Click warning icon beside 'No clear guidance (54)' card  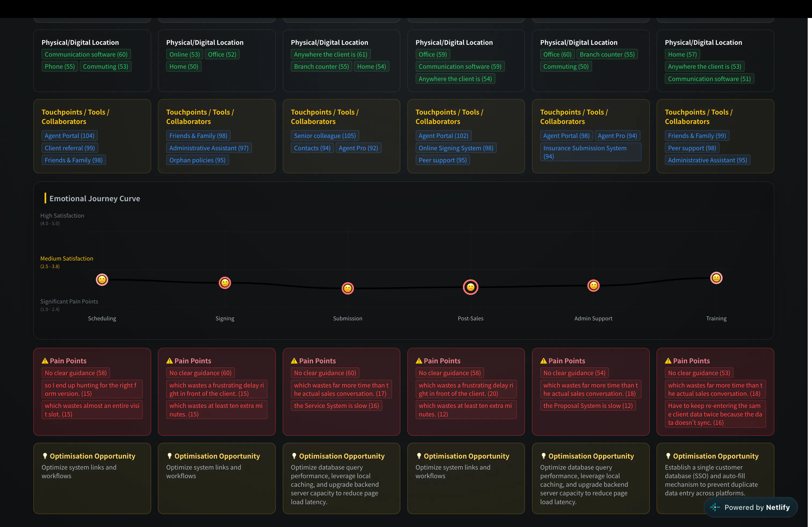click(543, 361)
